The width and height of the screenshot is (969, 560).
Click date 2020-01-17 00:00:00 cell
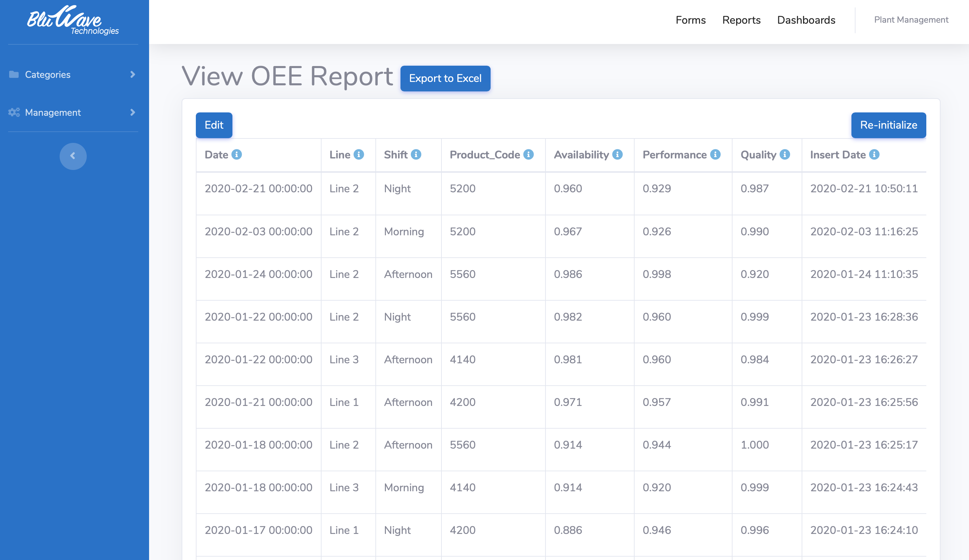click(259, 530)
